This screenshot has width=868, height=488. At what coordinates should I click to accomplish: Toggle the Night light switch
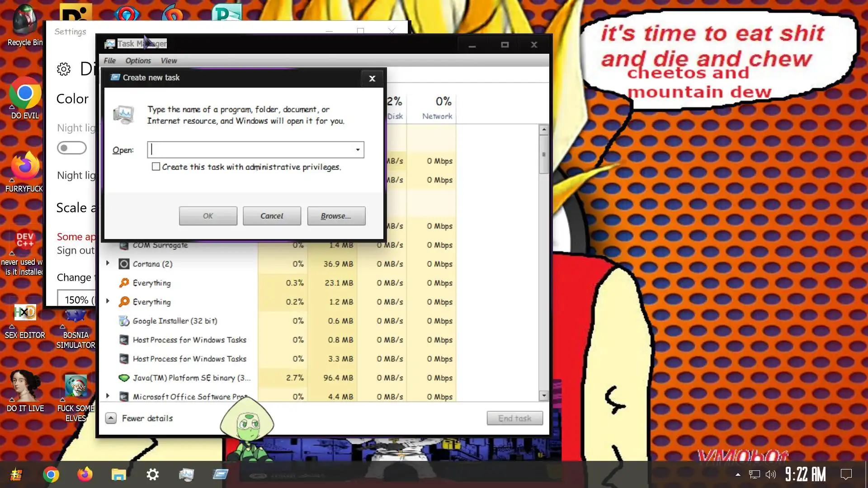(72, 148)
